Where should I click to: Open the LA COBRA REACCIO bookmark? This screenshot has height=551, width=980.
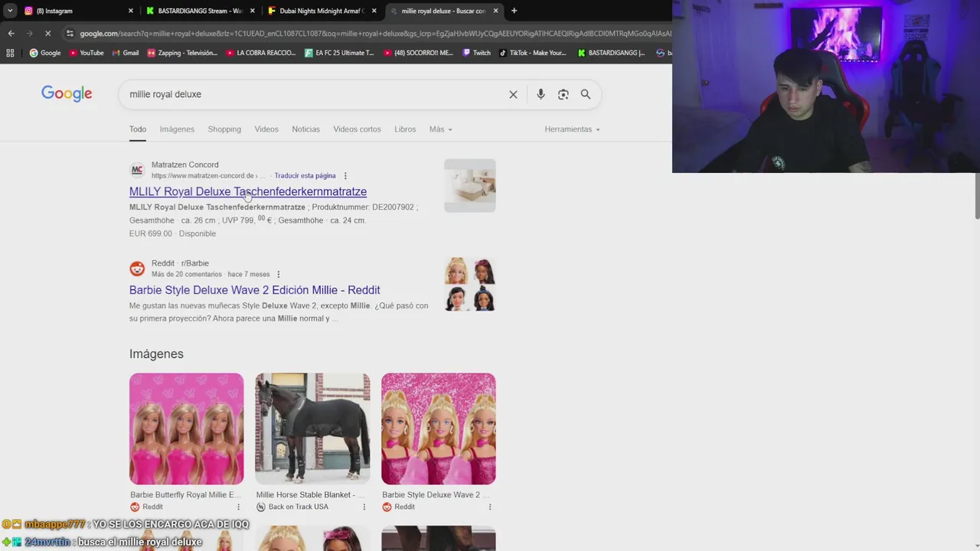261,53
